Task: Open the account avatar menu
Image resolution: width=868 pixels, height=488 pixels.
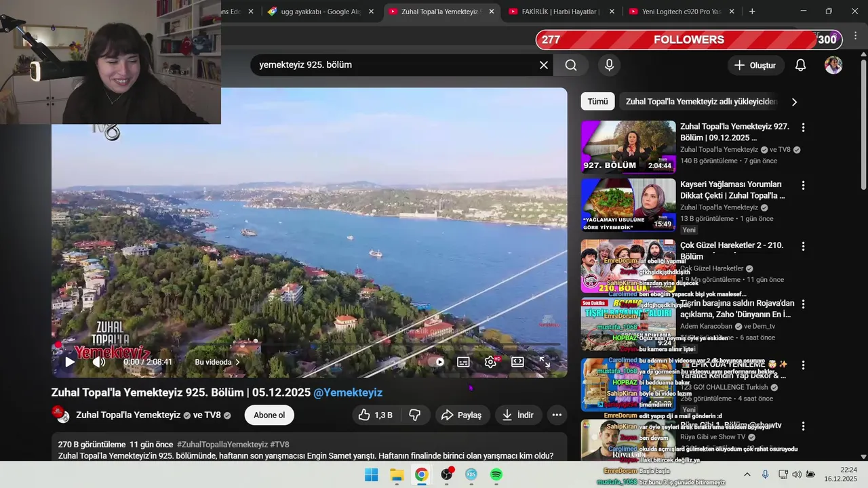Action: point(833,65)
